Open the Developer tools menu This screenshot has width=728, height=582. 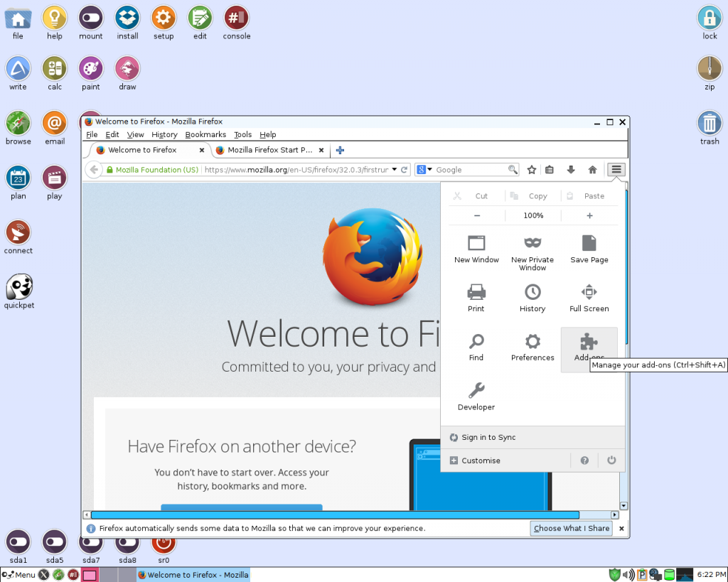[x=476, y=397]
